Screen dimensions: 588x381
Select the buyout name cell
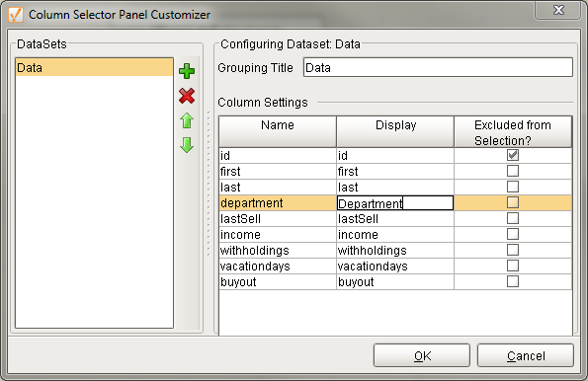click(x=278, y=281)
